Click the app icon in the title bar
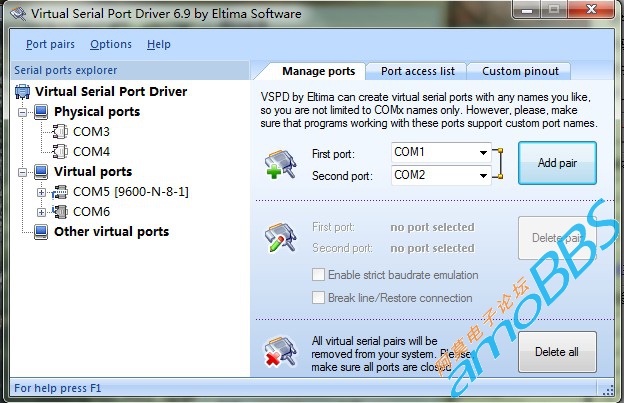The image size is (624, 403). pyautogui.click(x=18, y=14)
